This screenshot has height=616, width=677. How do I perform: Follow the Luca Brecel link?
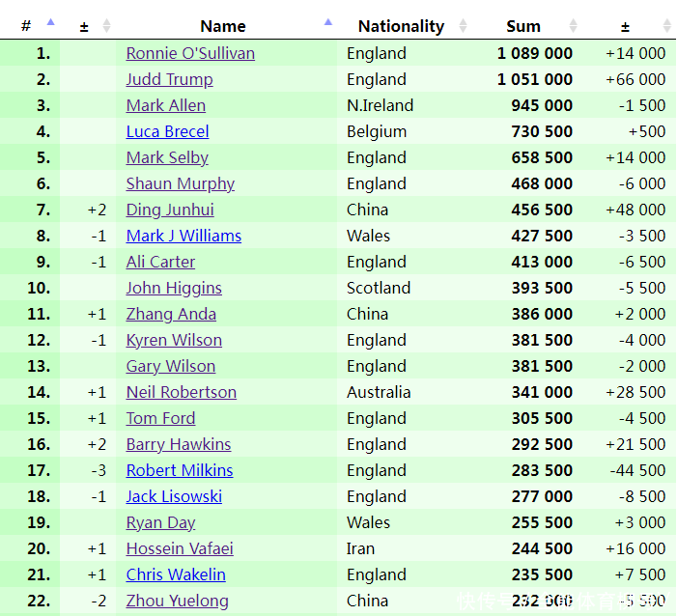[x=167, y=131]
